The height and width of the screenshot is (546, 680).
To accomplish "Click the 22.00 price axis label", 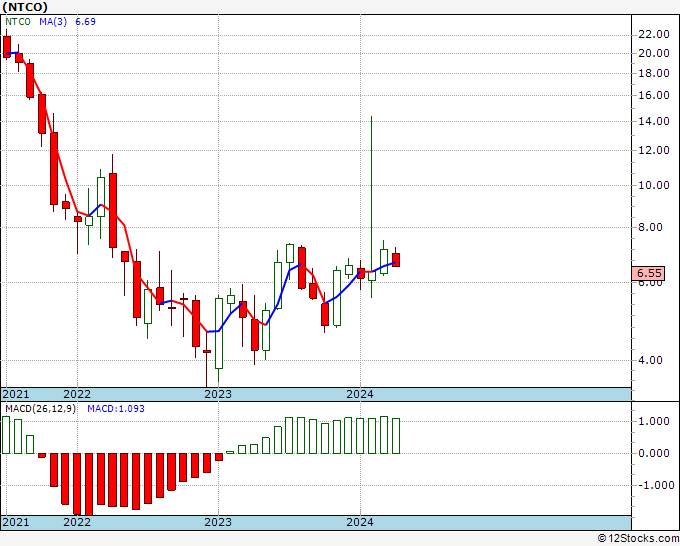I will (654, 34).
